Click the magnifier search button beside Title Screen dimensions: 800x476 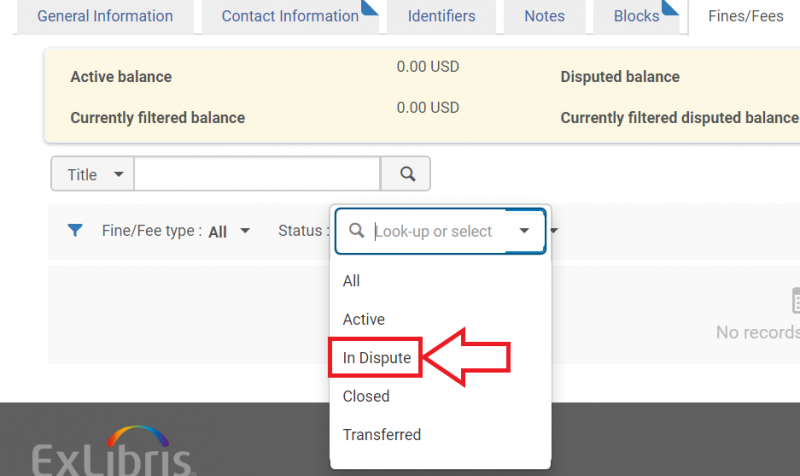(x=406, y=174)
